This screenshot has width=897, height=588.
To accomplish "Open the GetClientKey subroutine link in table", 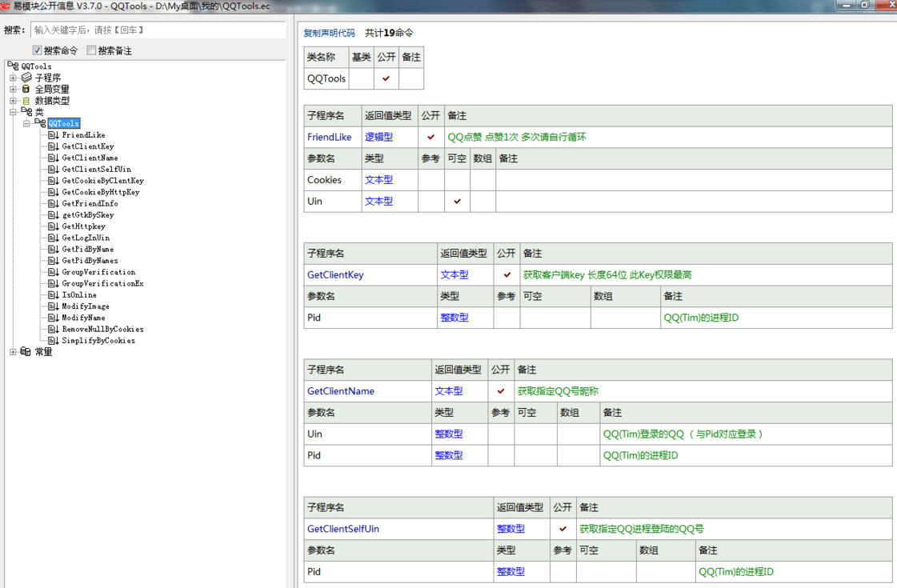I will click(335, 274).
